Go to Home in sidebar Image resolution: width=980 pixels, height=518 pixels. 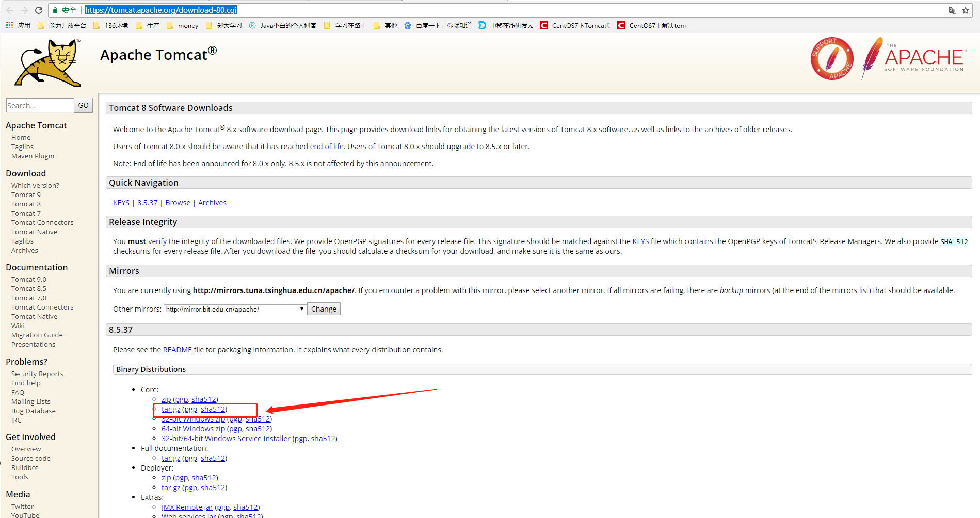(x=21, y=137)
